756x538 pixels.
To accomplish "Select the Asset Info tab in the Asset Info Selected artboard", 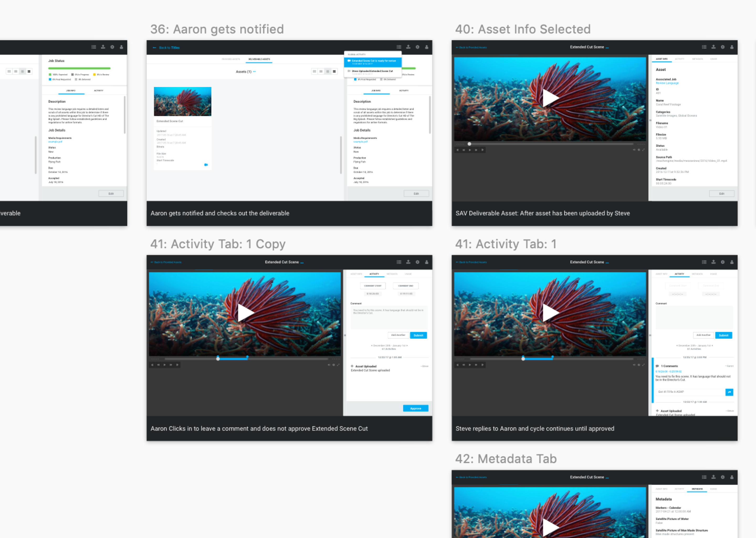I will point(662,59).
